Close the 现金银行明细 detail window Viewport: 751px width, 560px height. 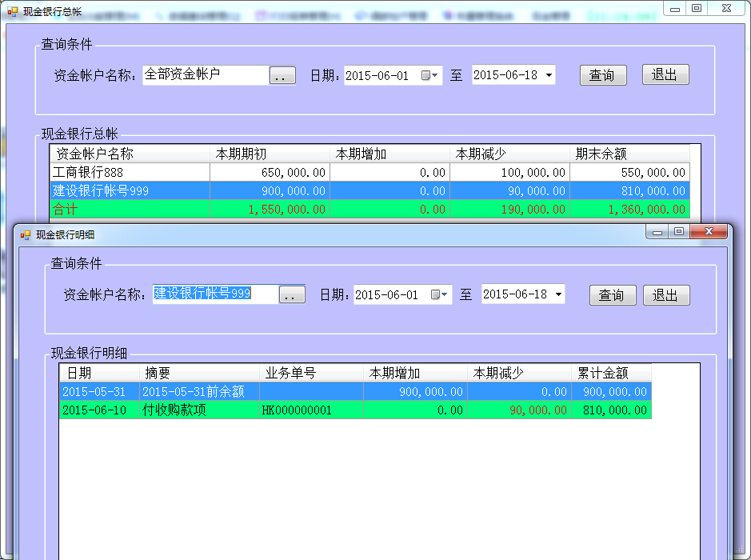point(709,232)
